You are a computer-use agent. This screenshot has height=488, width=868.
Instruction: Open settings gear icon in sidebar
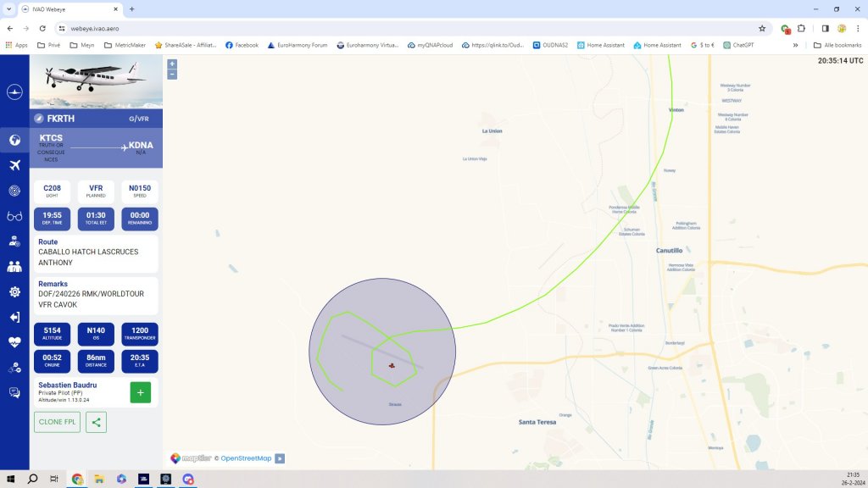pos(14,291)
